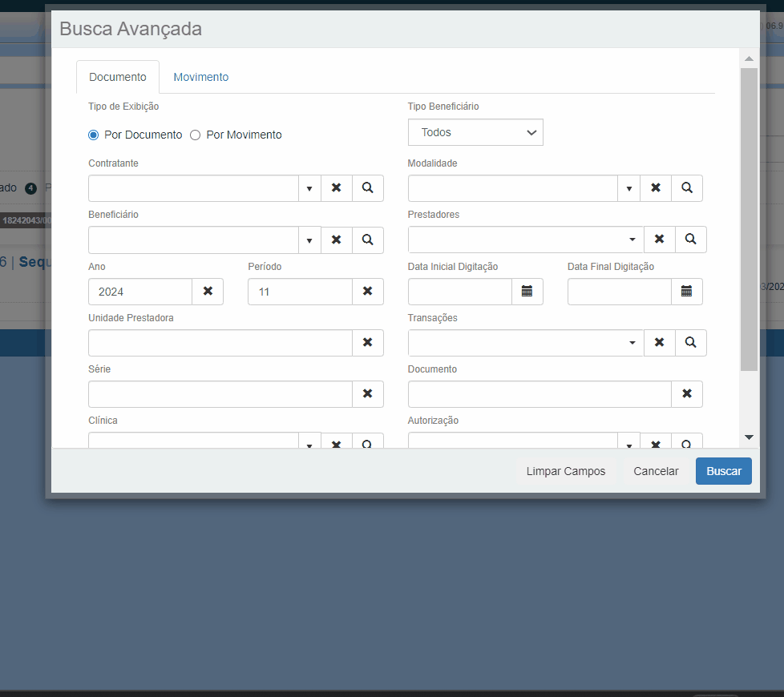Click into the Série input field

click(220, 394)
